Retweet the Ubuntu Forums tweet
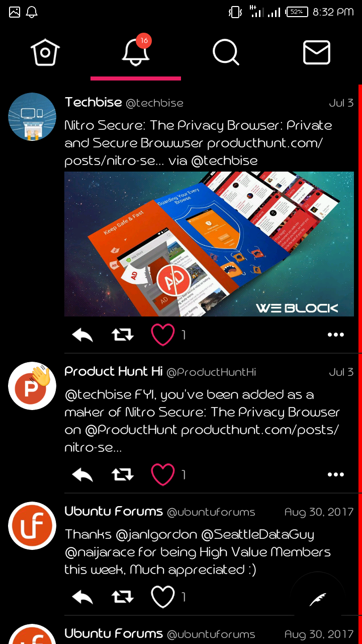 coord(123,597)
